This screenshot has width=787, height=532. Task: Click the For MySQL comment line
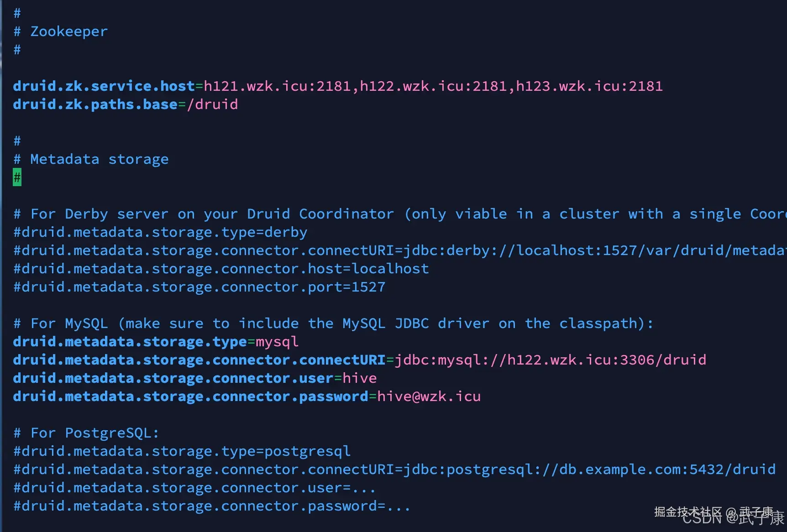click(333, 323)
